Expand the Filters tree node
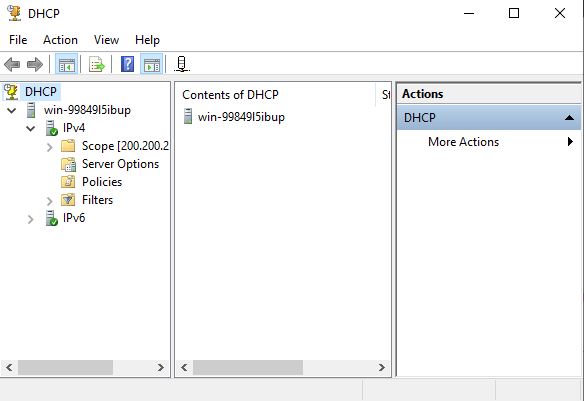The width and height of the screenshot is (584, 401). 50,201
